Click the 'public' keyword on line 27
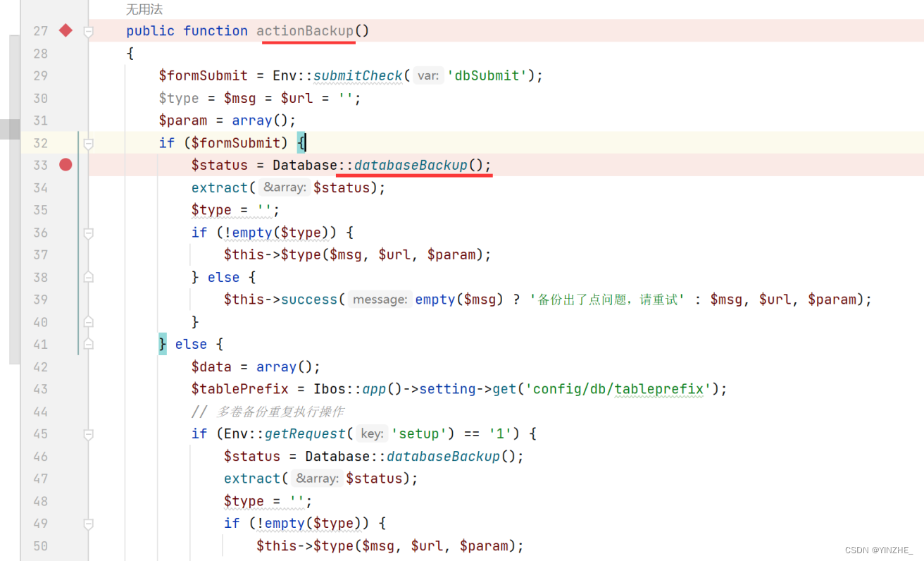Screen dimensions: 924x561 tap(151, 31)
